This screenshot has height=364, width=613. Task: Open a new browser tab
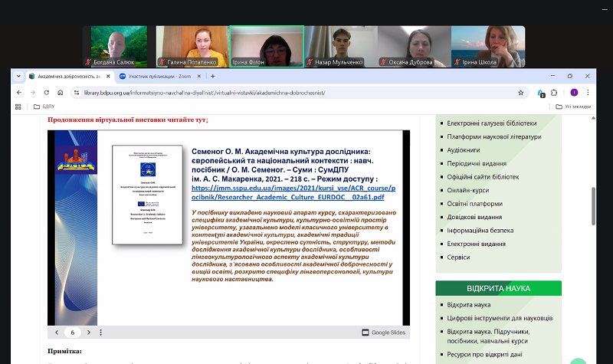click(213, 76)
